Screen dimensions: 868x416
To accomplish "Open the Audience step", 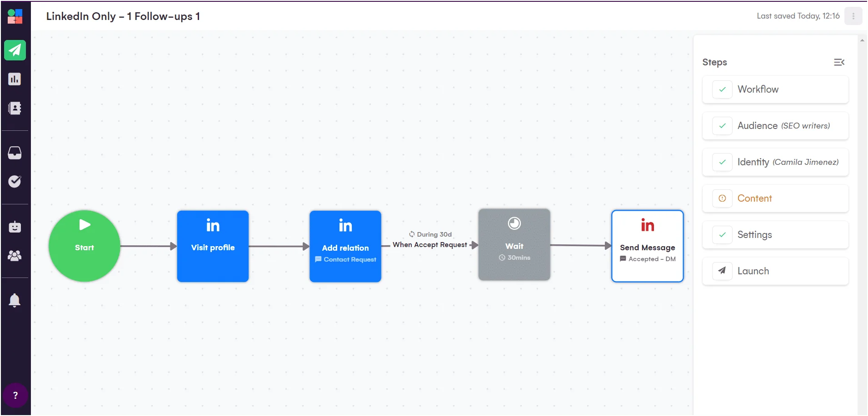I will pos(775,126).
